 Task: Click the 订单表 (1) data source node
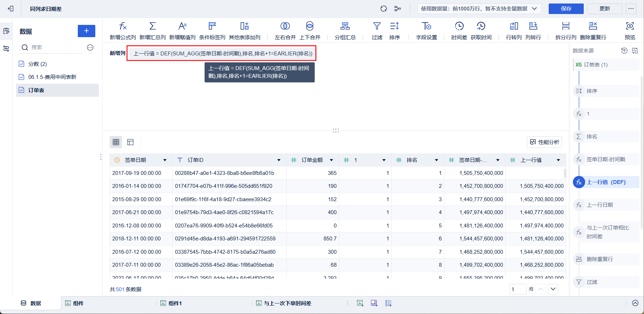coord(606,64)
